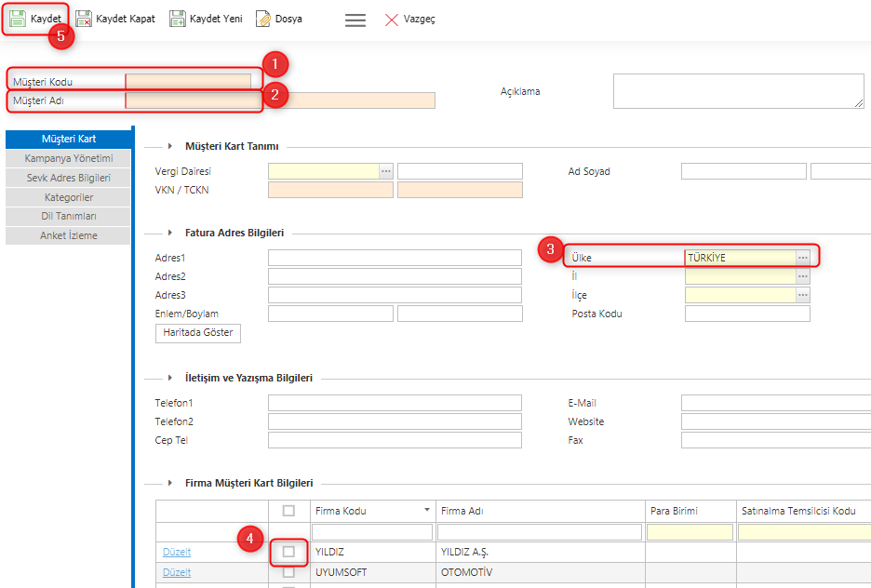Tick the checkbox for YILDIZ row

click(x=288, y=552)
